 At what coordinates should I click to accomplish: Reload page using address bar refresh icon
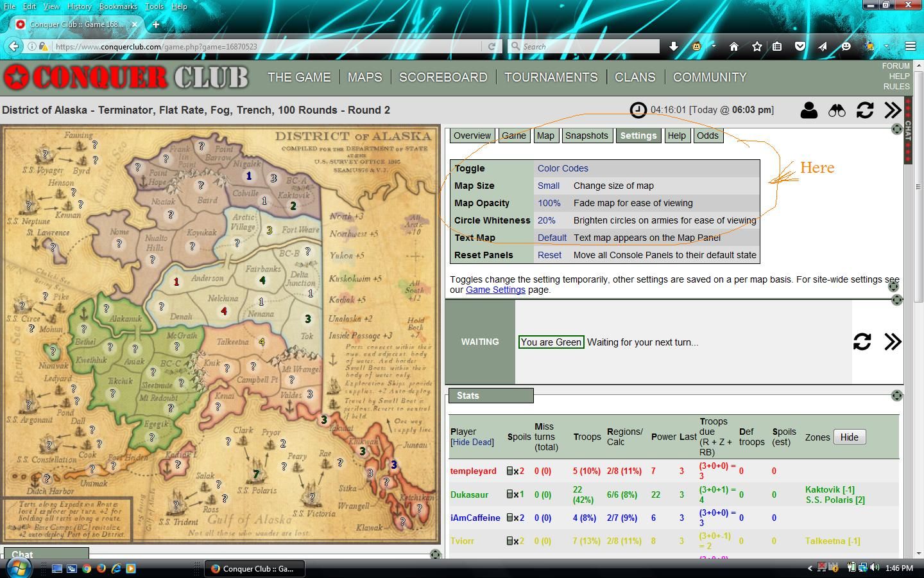click(x=492, y=46)
